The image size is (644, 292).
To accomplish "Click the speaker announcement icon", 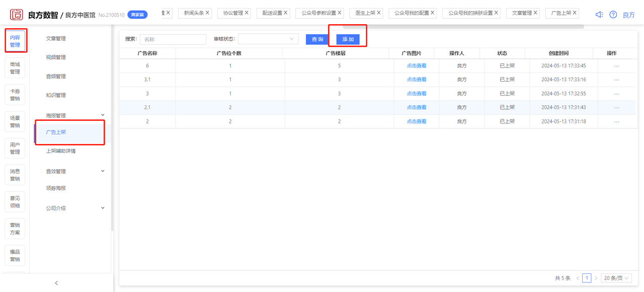I will (x=599, y=15).
